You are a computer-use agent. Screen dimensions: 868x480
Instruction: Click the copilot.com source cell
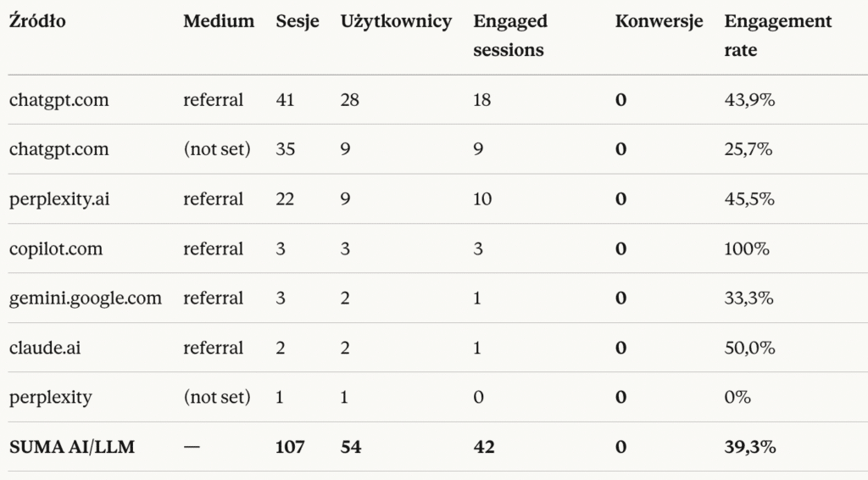[56, 249]
